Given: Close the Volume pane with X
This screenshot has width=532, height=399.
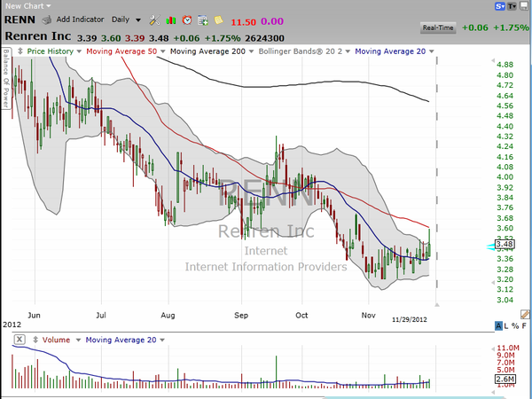Looking at the screenshot, I should pyautogui.click(x=20, y=340).
